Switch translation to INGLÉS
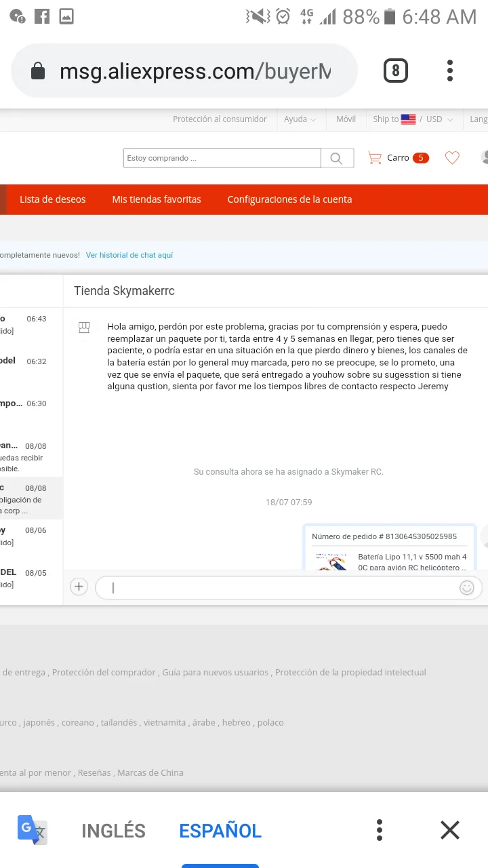 click(x=113, y=831)
